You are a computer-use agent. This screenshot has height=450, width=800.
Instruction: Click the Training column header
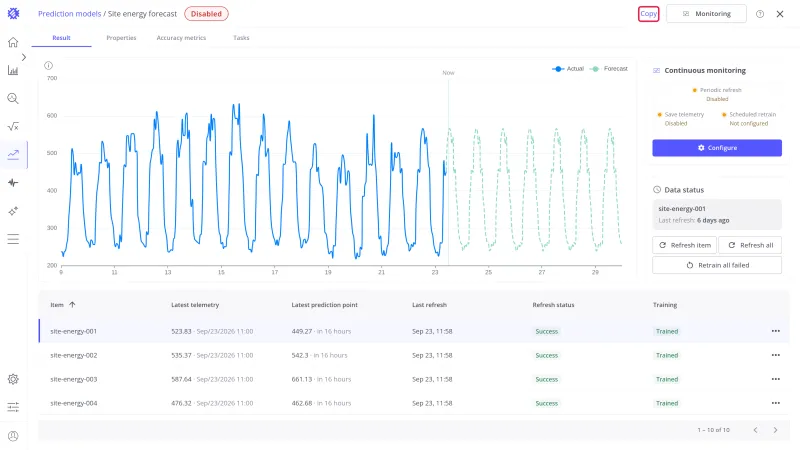click(665, 305)
